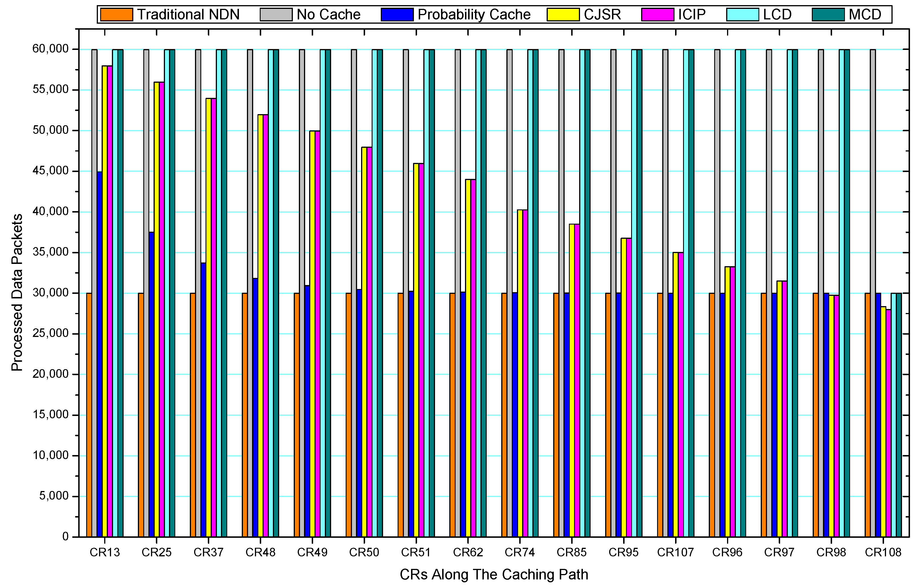Click the 60,000 y-axis tick label

pyautogui.click(x=51, y=49)
